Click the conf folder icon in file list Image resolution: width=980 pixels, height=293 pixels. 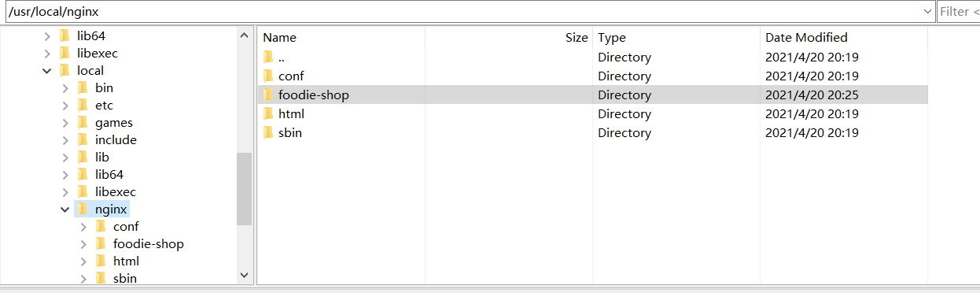(268, 76)
